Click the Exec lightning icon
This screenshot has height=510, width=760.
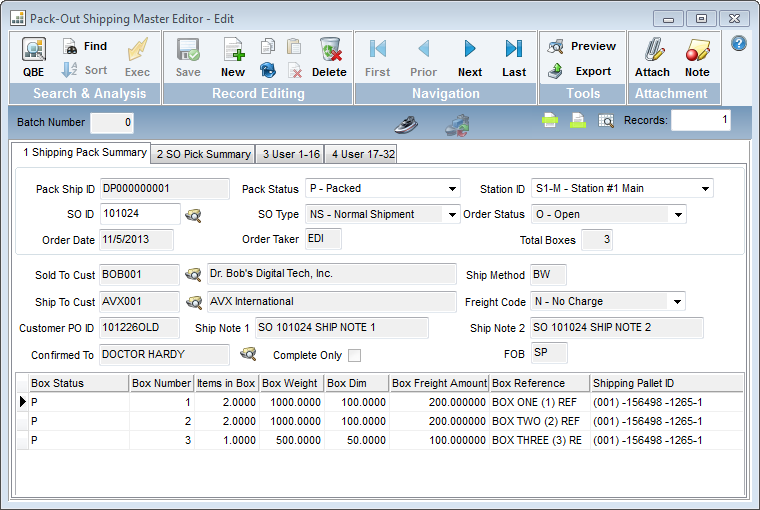tap(137, 57)
